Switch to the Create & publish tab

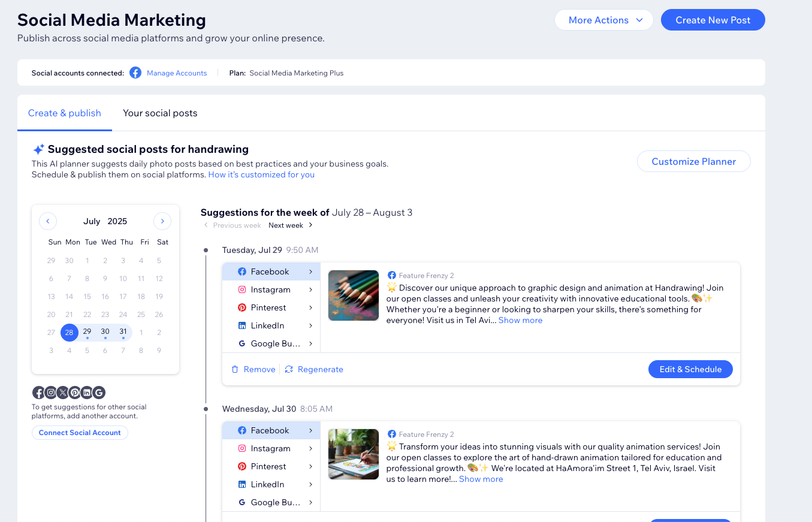point(65,113)
